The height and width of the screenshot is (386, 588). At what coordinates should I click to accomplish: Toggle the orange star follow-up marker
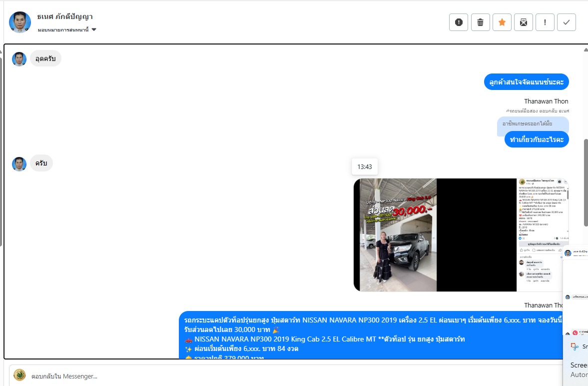[x=502, y=22]
